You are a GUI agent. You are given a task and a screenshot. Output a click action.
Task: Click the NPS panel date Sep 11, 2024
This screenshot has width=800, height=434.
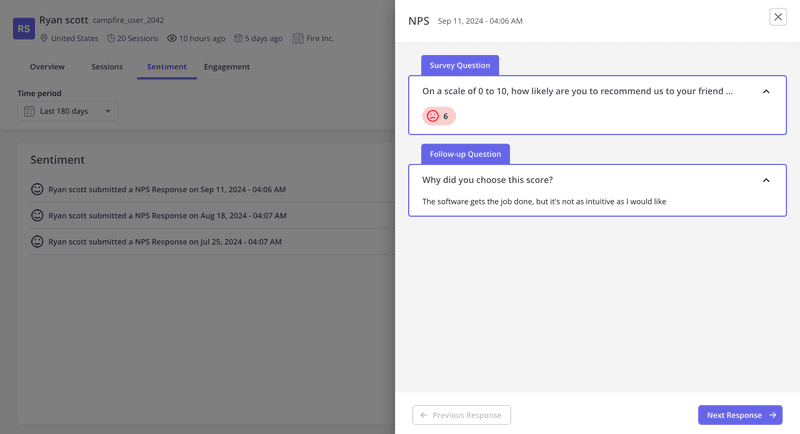tap(480, 21)
